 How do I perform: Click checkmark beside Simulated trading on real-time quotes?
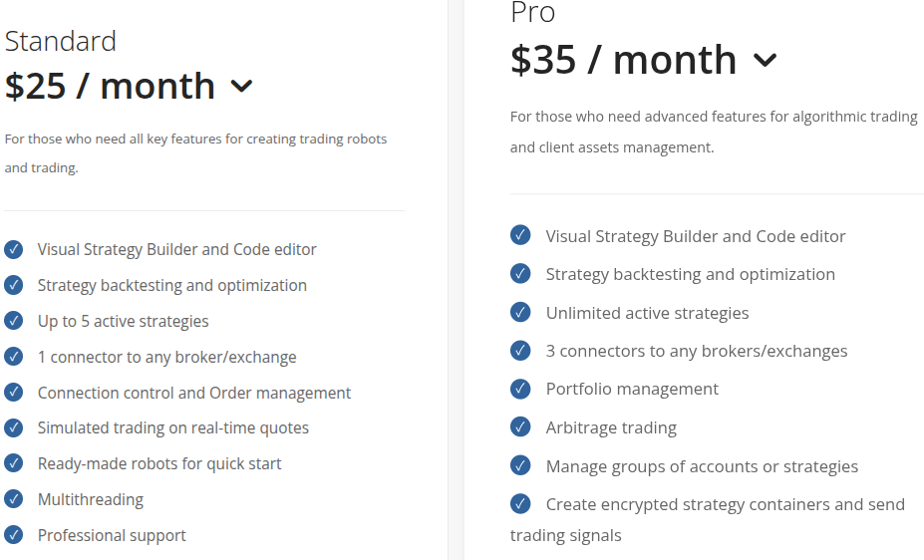coord(14,428)
